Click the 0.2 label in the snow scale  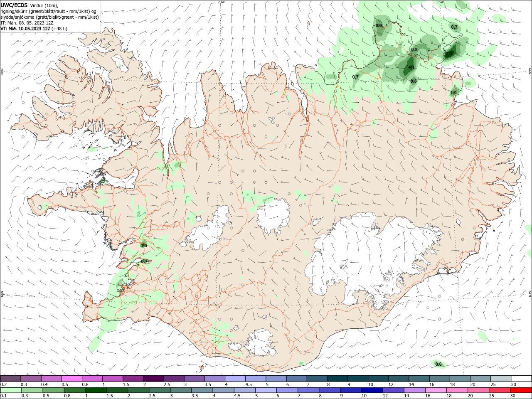click(4, 384)
